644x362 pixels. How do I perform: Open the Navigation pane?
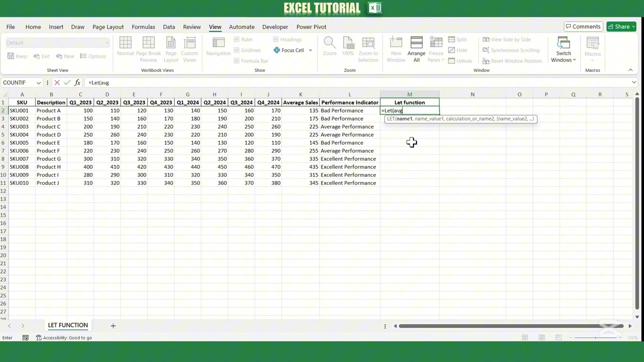[x=218, y=46]
